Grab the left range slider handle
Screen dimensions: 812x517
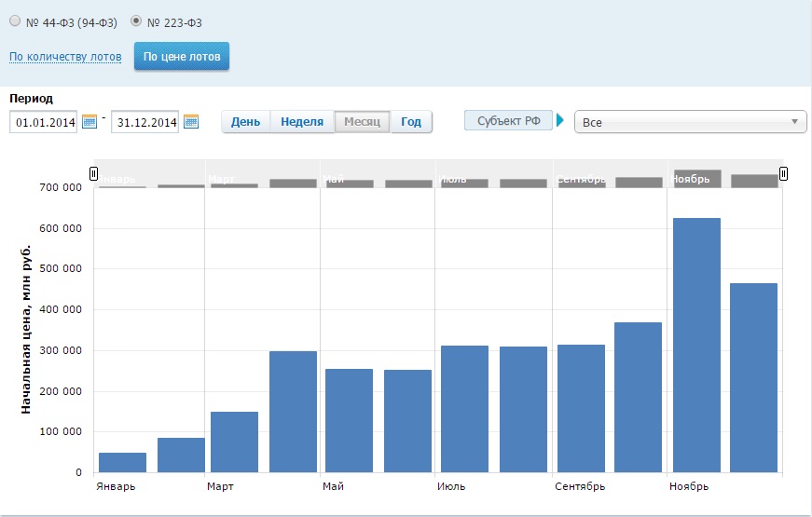[94, 173]
